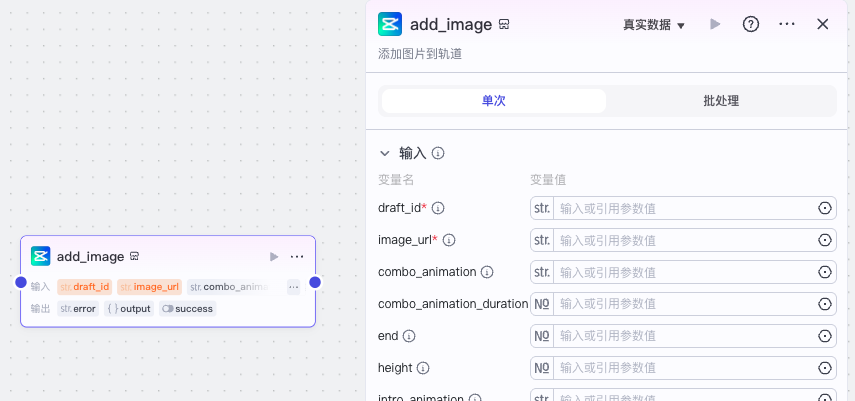Click the error output tag on node
The image size is (855, 401).
tap(78, 309)
